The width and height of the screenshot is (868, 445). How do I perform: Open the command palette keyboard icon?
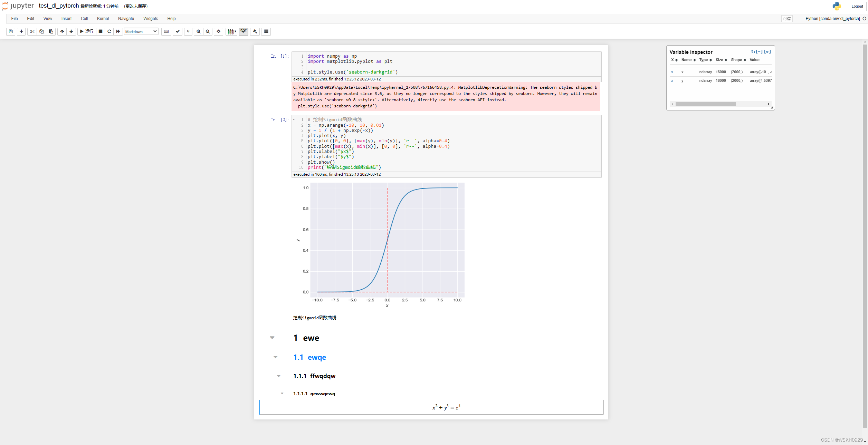166,31
